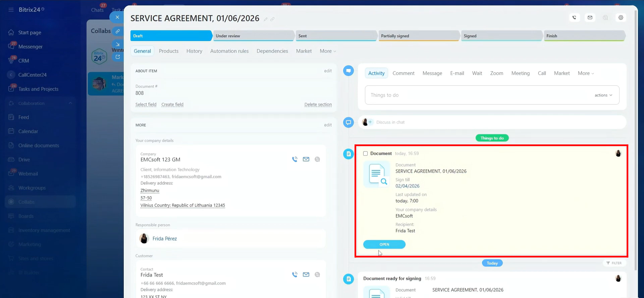Expand More menu in activity toolbar
This screenshot has height=298, width=644.
click(x=585, y=73)
